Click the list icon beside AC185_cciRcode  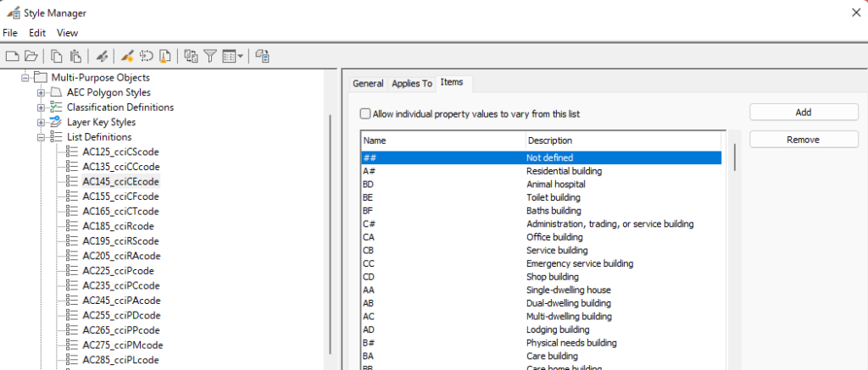72,226
